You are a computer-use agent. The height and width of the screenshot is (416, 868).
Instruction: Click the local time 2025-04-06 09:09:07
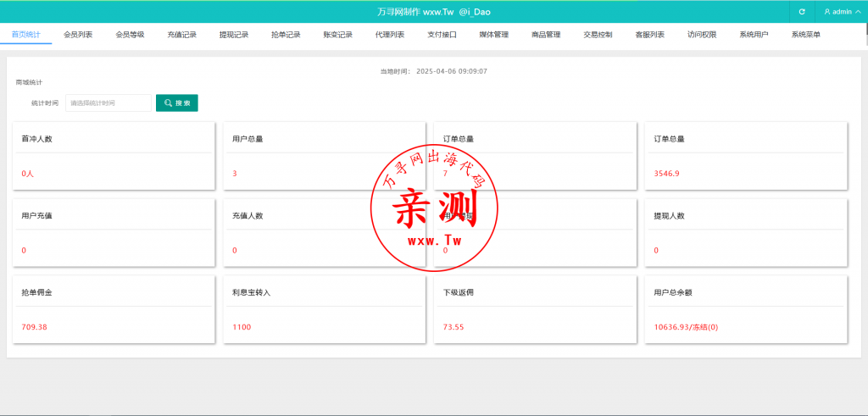(x=452, y=71)
